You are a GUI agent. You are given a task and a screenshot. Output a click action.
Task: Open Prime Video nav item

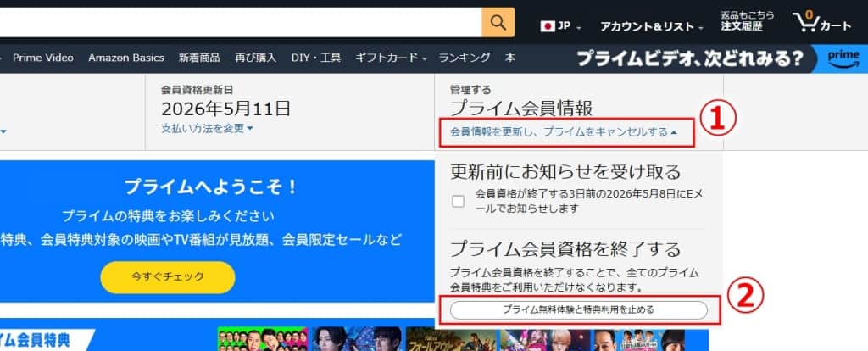(43, 58)
